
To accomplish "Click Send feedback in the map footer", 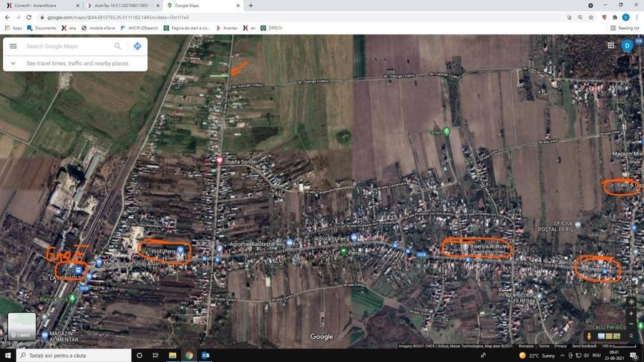I will (584, 346).
